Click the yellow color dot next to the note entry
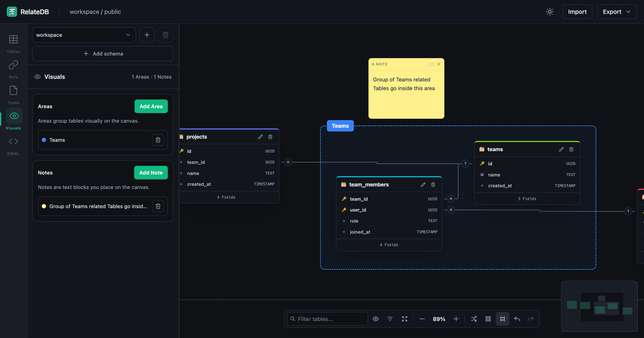 coord(44,206)
